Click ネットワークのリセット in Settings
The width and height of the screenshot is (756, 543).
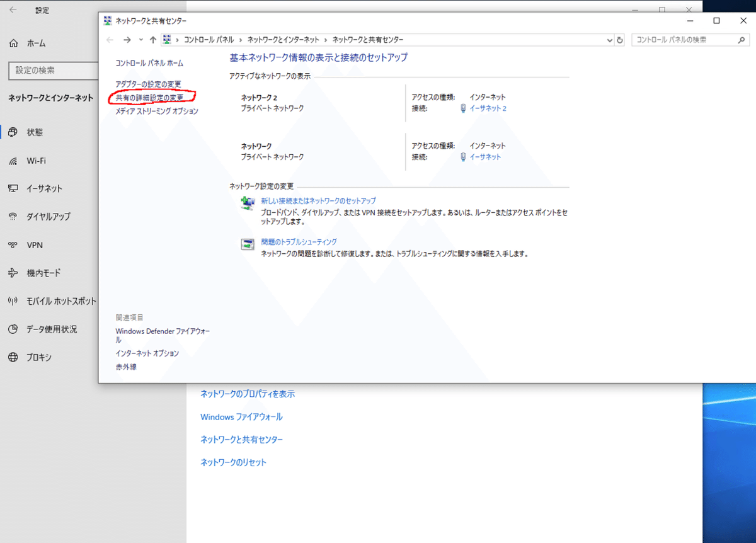233,462
